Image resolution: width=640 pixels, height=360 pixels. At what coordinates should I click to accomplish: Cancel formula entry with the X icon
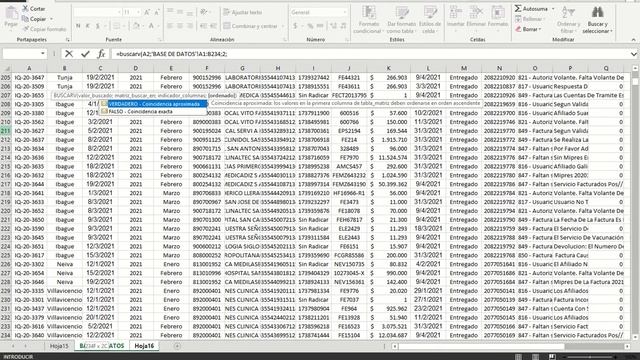69,54
